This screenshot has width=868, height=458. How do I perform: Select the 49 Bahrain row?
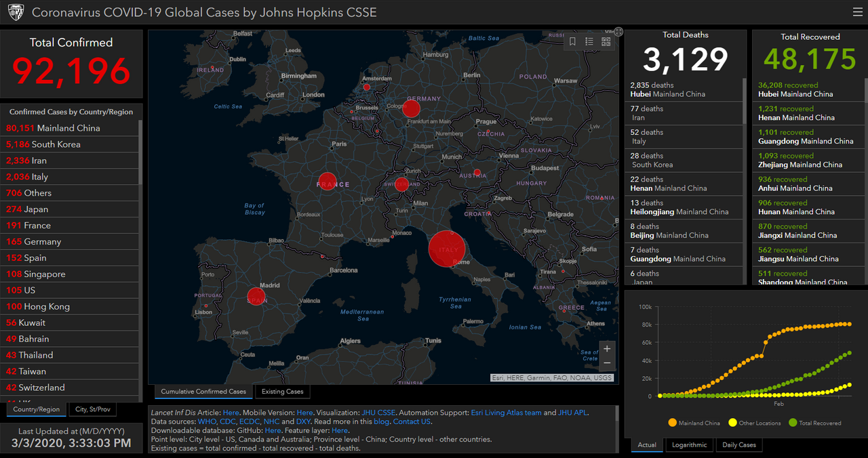click(x=71, y=339)
